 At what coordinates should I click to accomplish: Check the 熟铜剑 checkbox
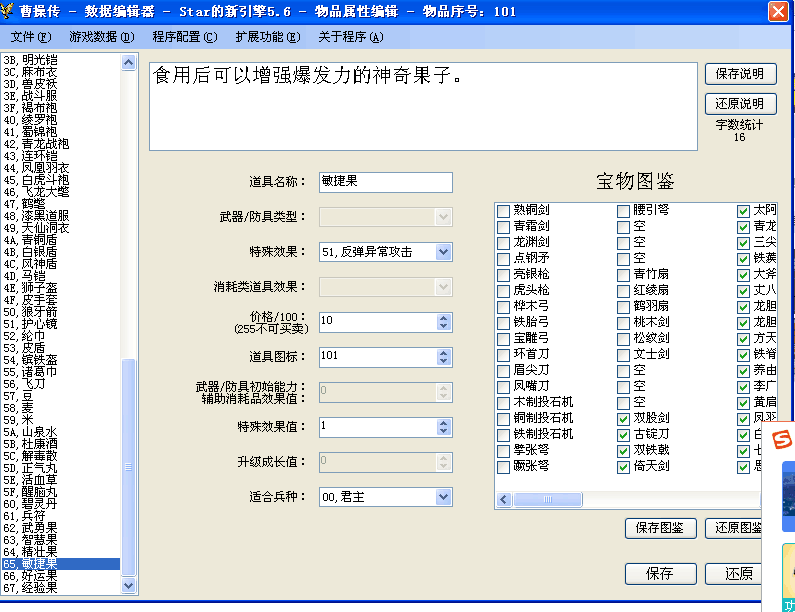(503, 211)
